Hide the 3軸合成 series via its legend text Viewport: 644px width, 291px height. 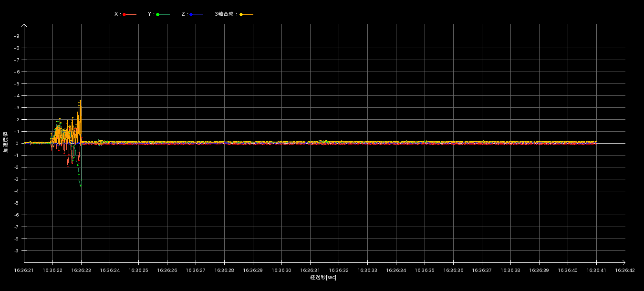click(x=226, y=14)
